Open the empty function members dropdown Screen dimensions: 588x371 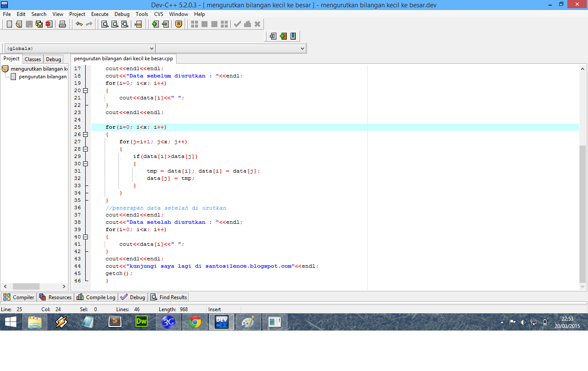[231, 48]
